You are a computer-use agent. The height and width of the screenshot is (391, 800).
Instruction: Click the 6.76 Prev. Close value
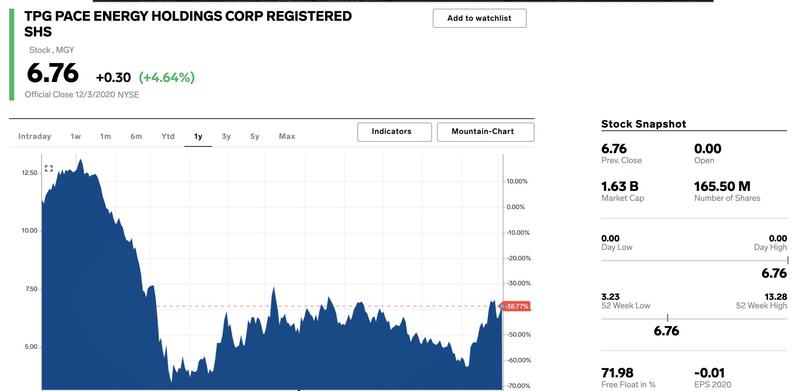[614, 149]
